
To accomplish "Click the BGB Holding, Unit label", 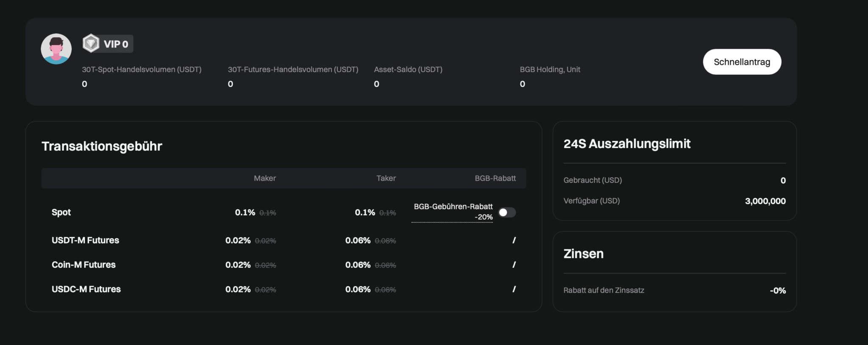I will 550,70.
